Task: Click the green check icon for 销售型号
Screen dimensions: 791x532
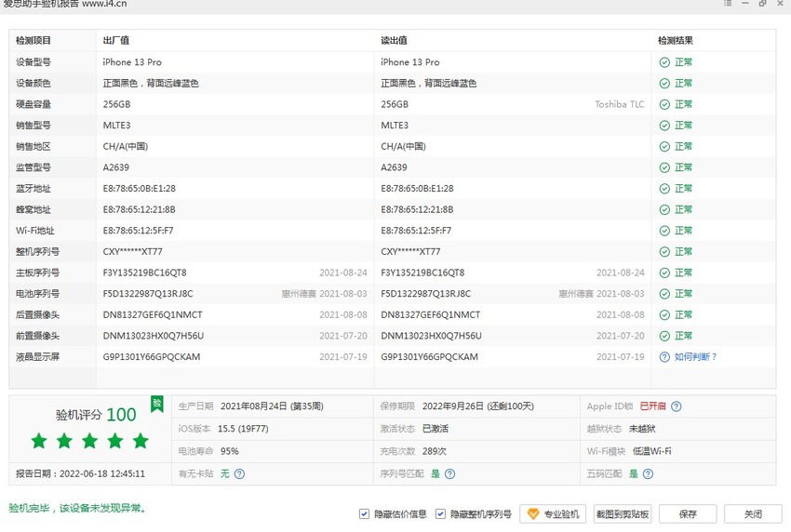Action: coord(664,126)
